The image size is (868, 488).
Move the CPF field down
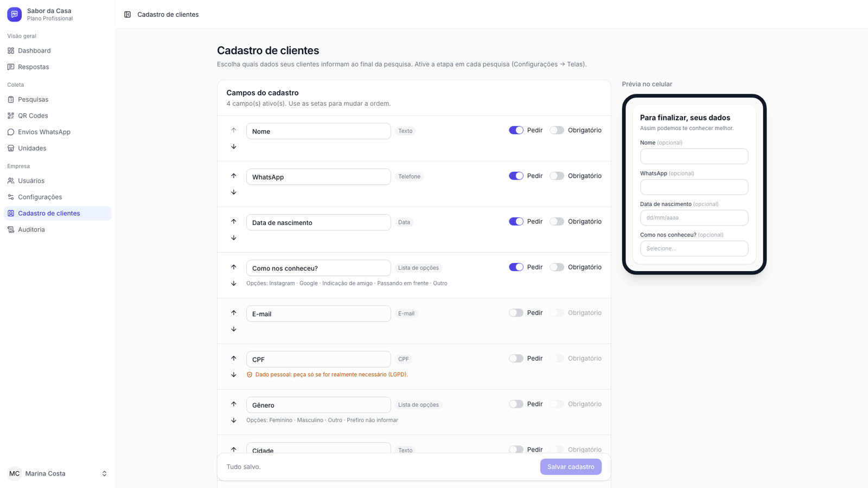point(234,374)
